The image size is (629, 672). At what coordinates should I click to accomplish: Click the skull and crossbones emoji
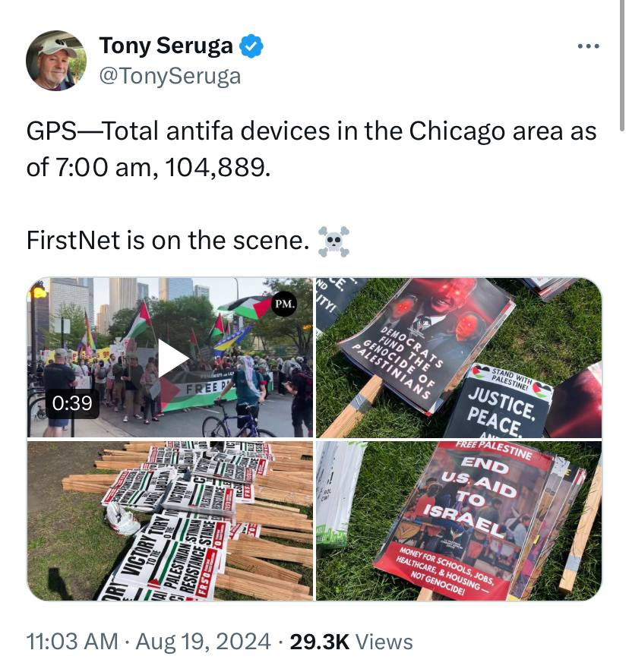333,241
